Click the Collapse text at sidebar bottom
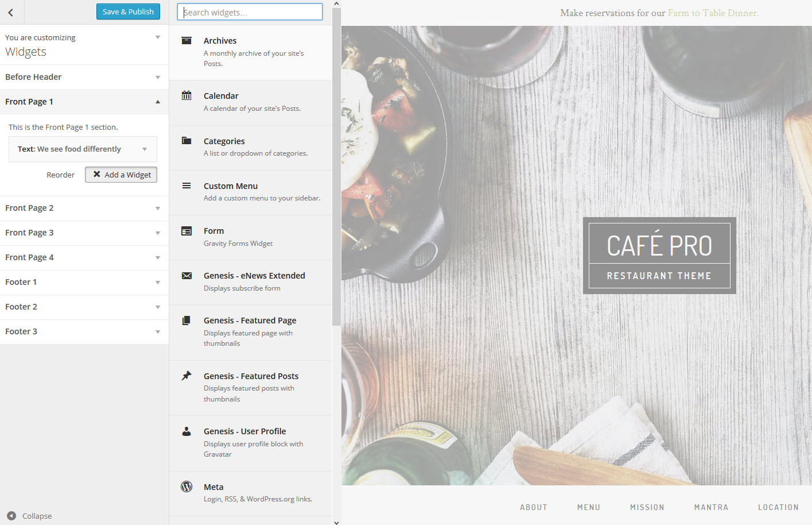The image size is (812, 525). [37, 516]
